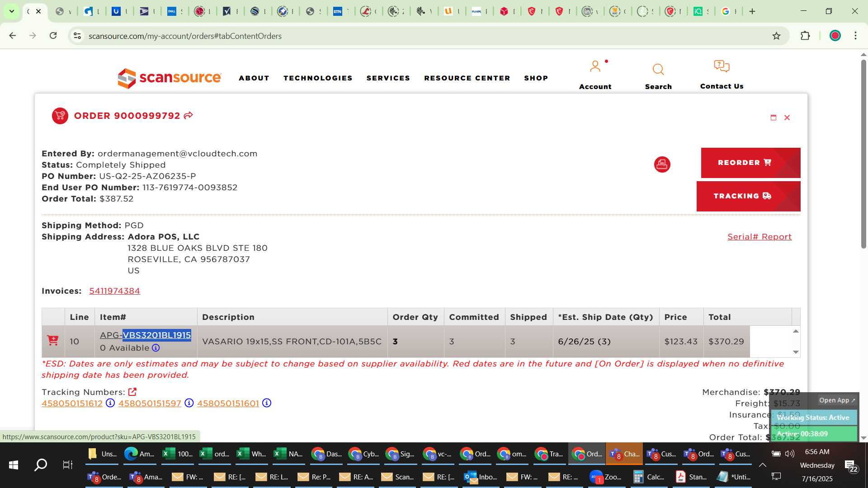This screenshot has width=868, height=488.
Task: Open ABOUT navigation menu
Action: click(x=254, y=78)
